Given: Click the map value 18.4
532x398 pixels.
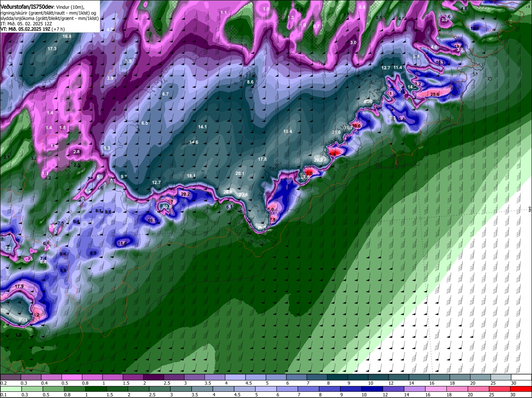Looking at the screenshot, I should [x=288, y=132].
